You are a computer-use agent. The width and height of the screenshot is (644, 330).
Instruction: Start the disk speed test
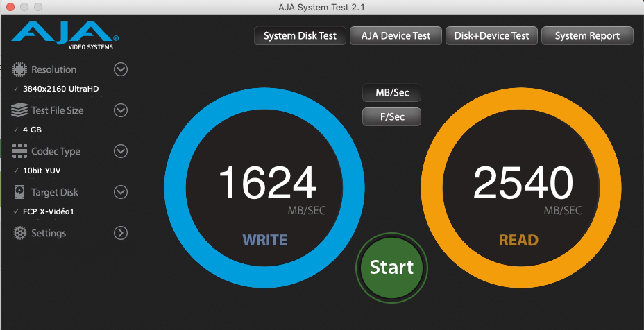tap(392, 267)
